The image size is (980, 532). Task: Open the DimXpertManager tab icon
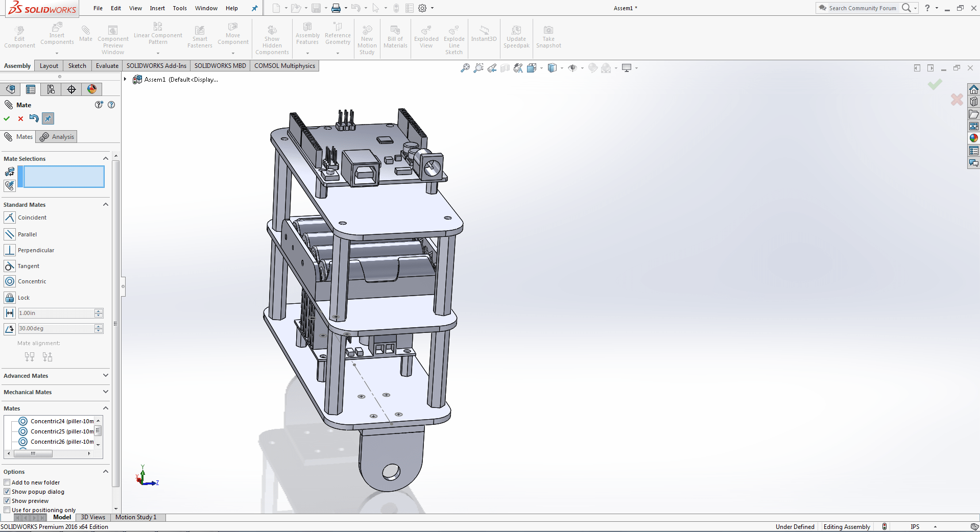[71, 89]
